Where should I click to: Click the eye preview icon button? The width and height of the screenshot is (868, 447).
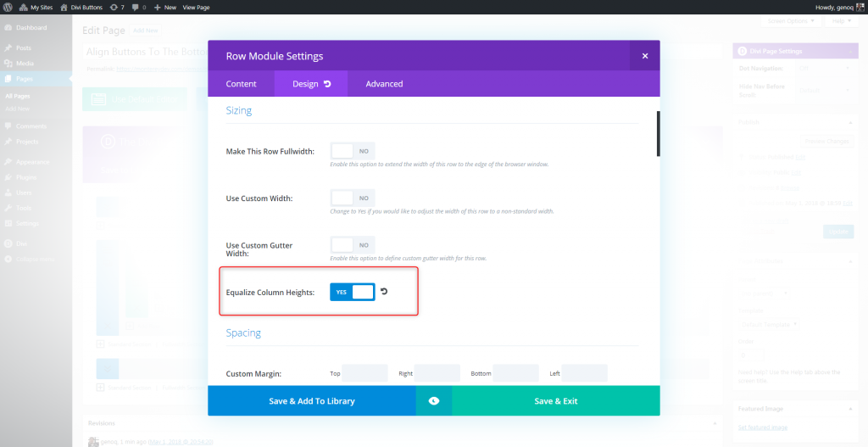434,401
